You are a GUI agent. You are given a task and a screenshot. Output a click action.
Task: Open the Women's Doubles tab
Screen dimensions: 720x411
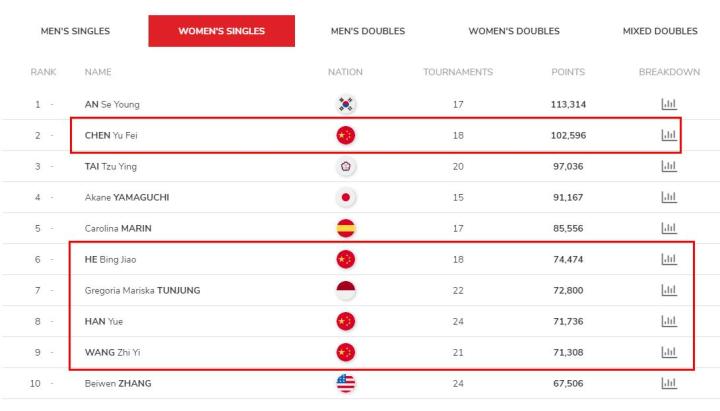coord(514,31)
